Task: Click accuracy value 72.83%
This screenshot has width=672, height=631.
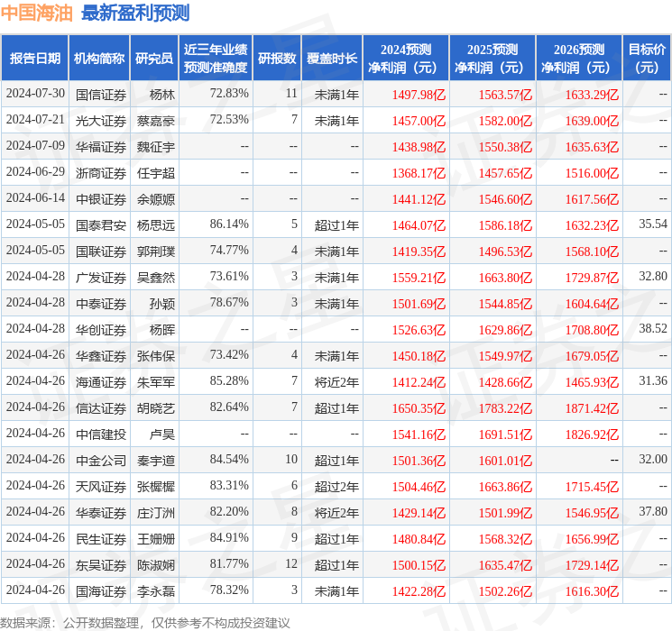Action: pyautogui.click(x=229, y=94)
